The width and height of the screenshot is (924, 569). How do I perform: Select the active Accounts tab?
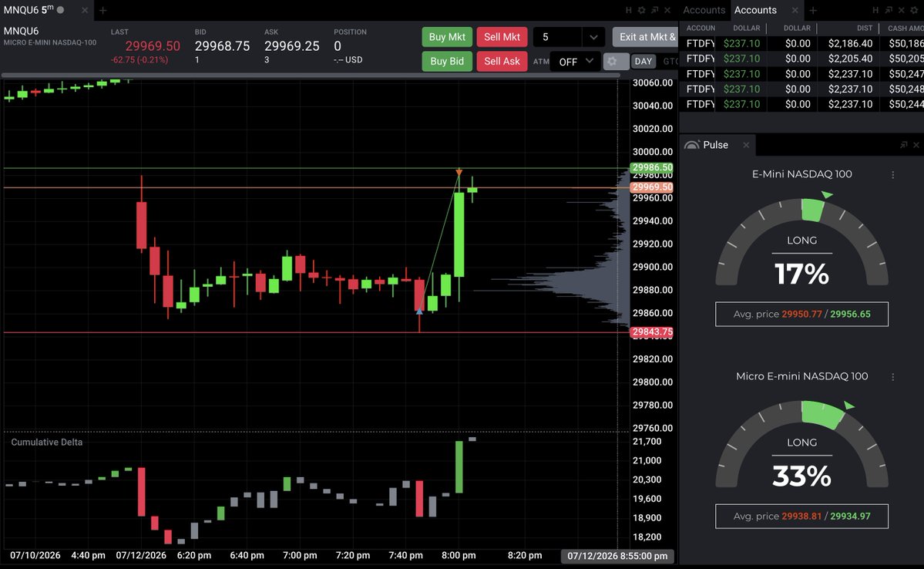pos(755,10)
